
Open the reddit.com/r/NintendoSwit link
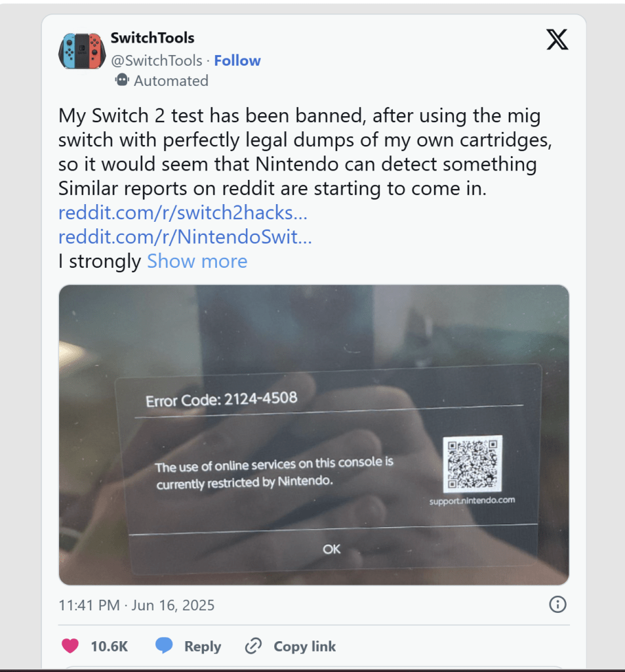tap(185, 237)
